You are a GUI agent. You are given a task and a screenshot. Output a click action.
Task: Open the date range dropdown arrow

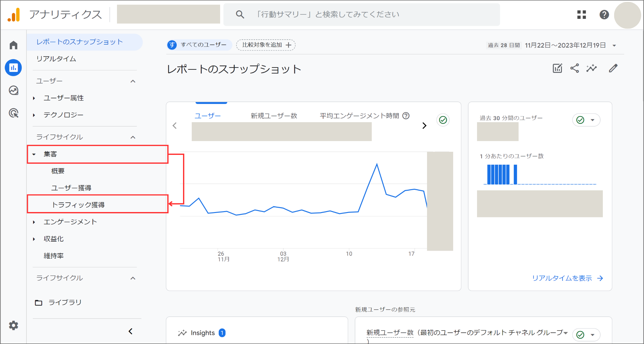pyautogui.click(x=614, y=46)
